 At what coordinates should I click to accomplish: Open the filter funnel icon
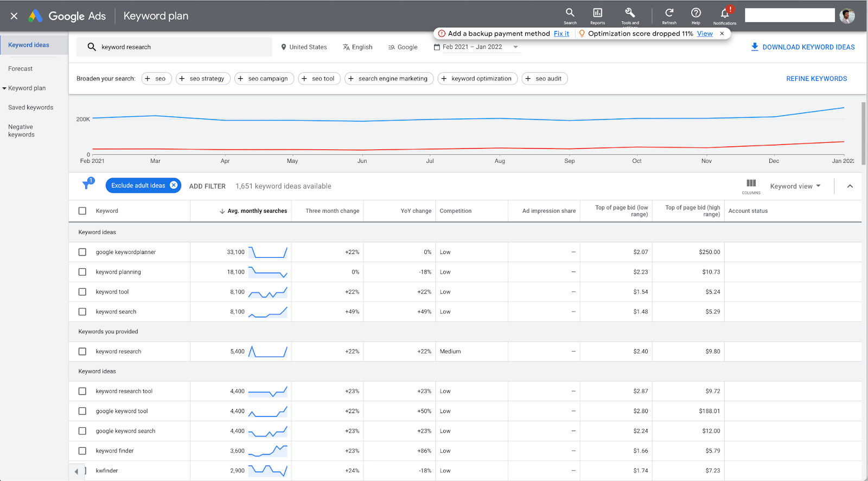point(87,185)
